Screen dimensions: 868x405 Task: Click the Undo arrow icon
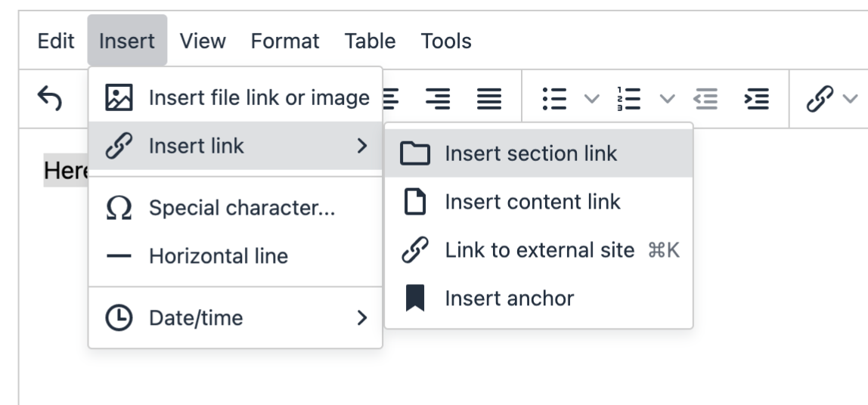click(x=50, y=98)
